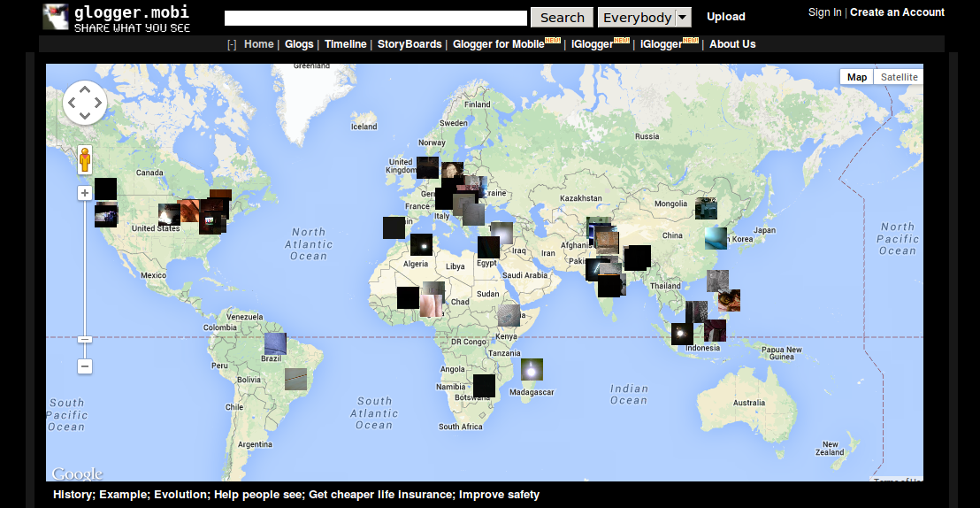This screenshot has height=508, width=980.
Task: Zoom out with the minus button
Action: 85,366
